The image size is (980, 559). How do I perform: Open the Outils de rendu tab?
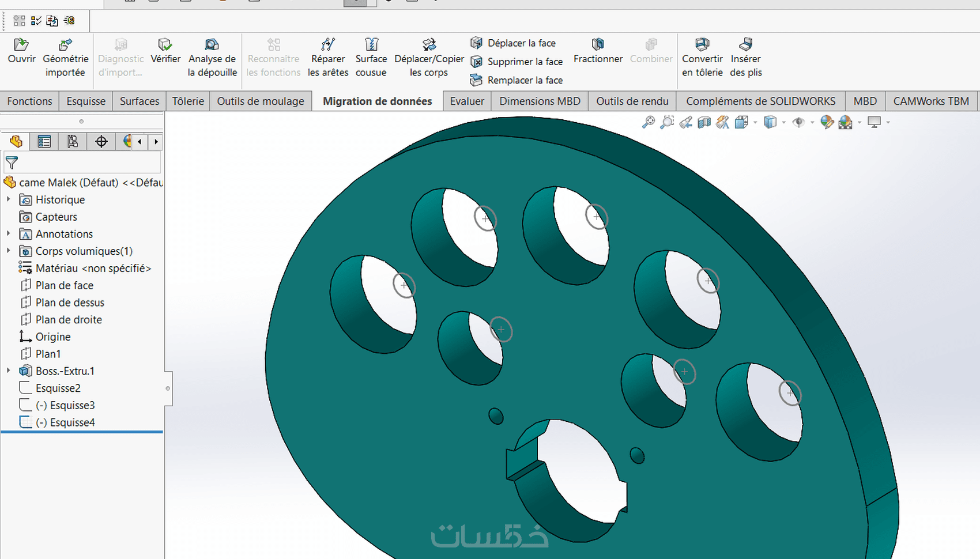tap(632, 101)
